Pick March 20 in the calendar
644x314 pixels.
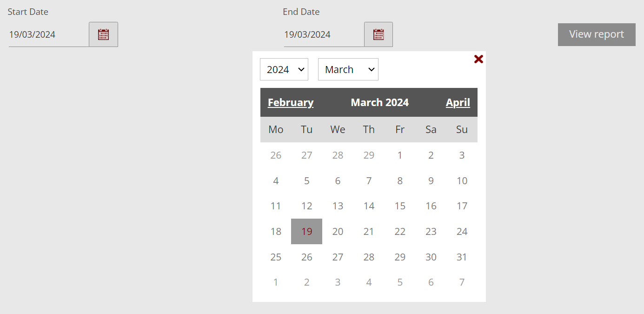point(338,232)
